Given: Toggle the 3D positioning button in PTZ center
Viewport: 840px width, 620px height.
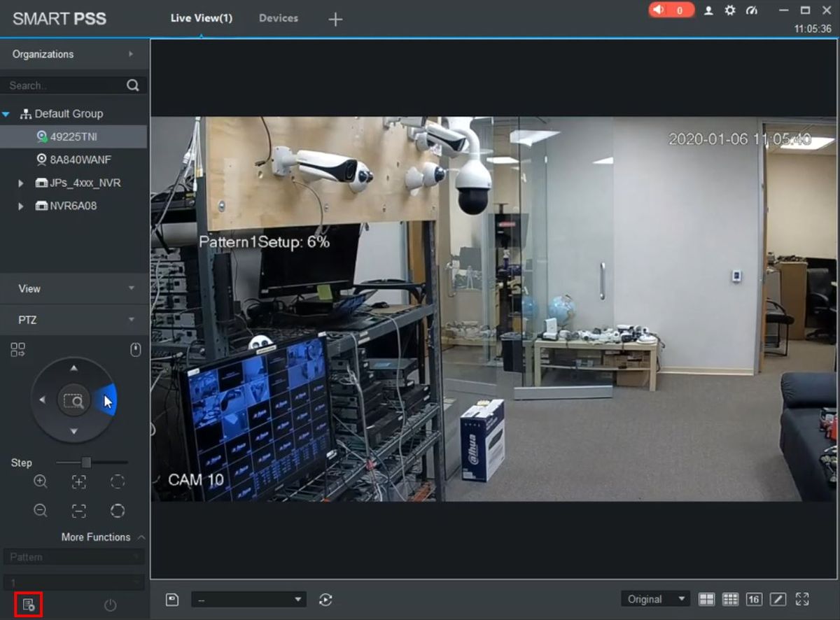Looking at the screenshot, I should click(73, 401).
